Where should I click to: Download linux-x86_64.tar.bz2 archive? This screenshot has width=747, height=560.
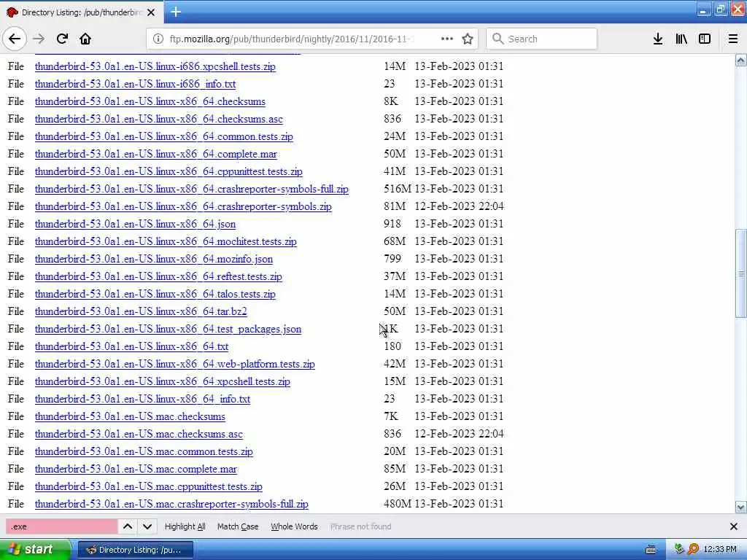click(141, 311)
